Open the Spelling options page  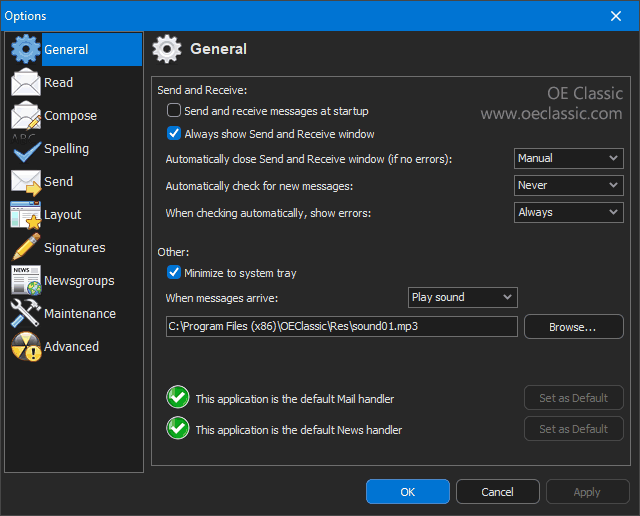66,149
